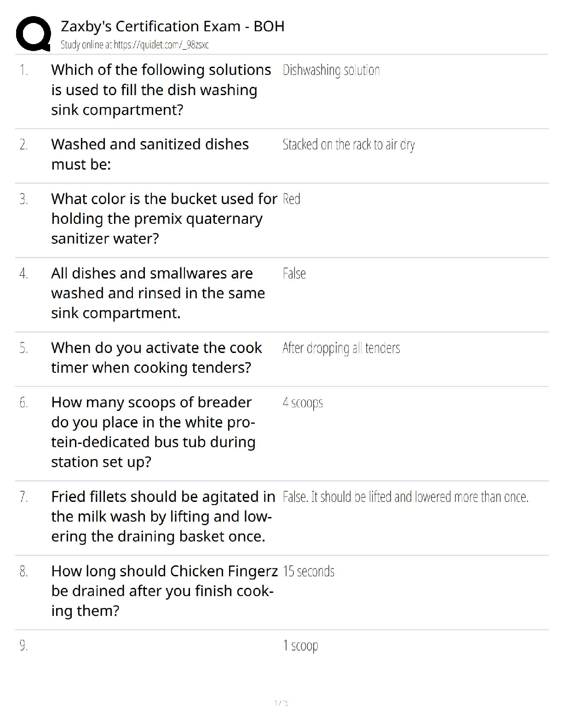Click the answer 'Dishwashing solution'
This screenshot has height=728, width=563.
[x=331, y=70]
